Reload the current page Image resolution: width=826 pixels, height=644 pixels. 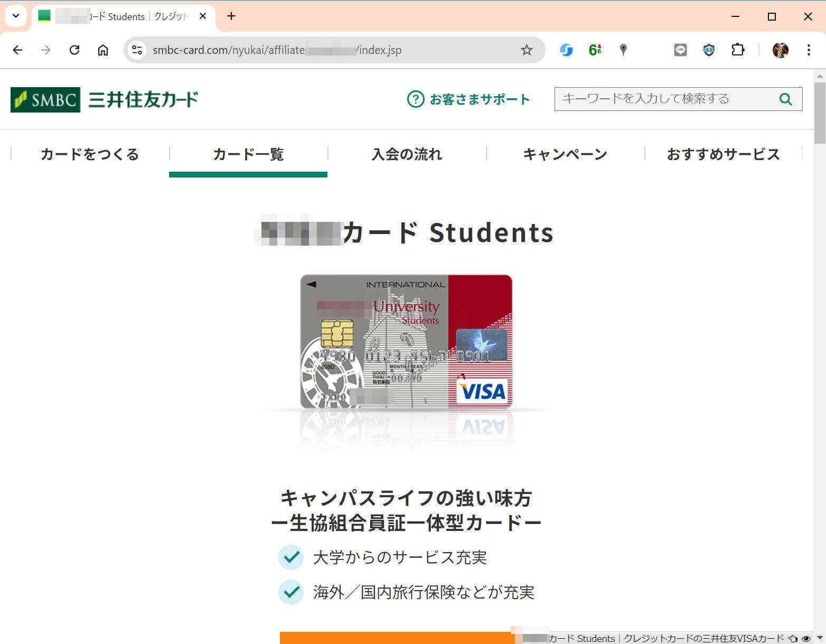tap(74, 50)
